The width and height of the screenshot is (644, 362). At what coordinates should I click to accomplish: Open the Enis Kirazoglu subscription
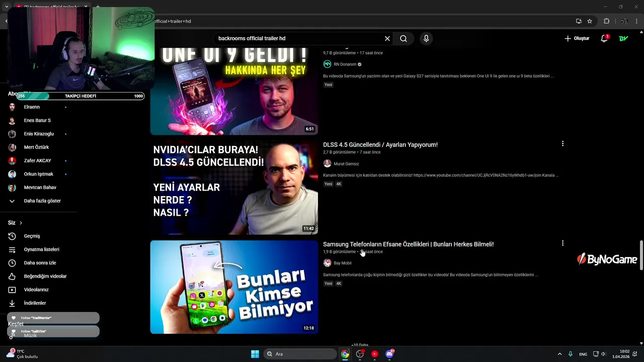38,134
